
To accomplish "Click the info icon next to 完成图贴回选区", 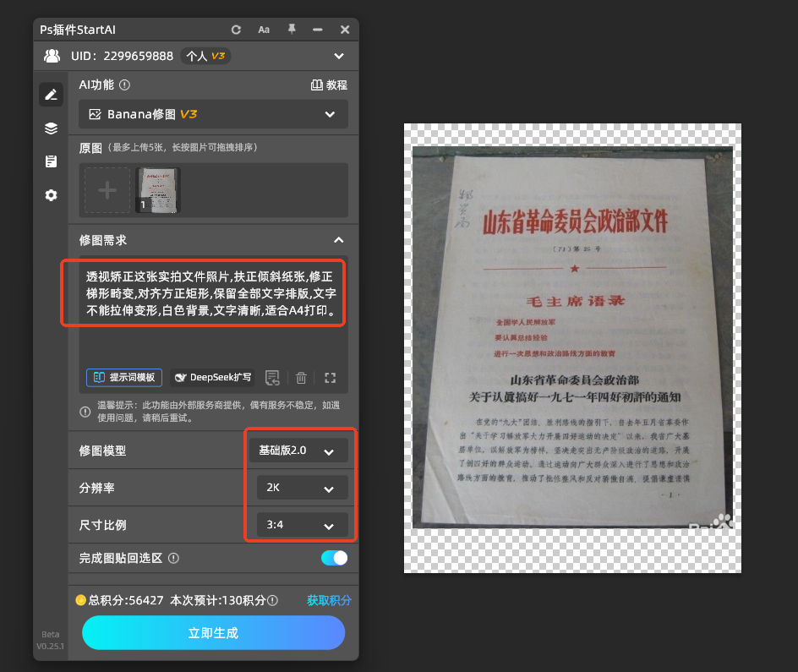I will pos(173,558).
